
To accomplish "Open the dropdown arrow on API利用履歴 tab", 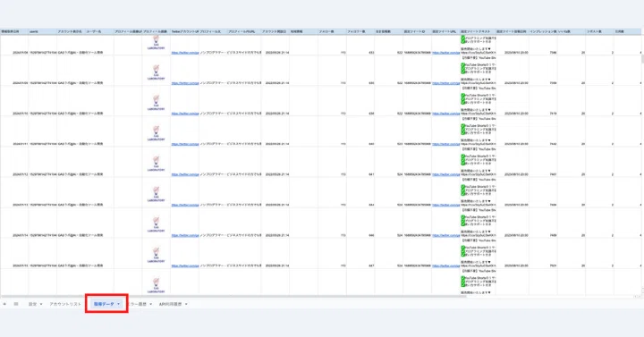I will pyautogui.click(x=186, y=304).
